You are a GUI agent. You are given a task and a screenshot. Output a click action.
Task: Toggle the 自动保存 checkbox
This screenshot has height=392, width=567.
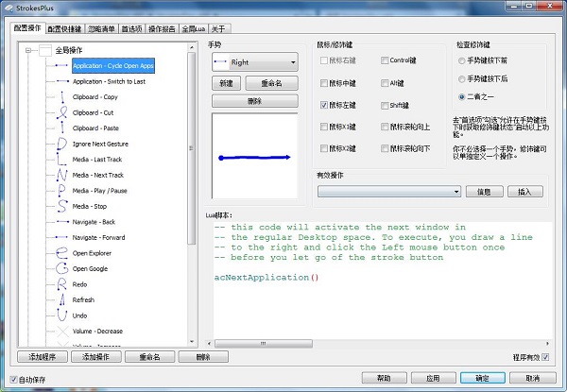pos(13,380)
